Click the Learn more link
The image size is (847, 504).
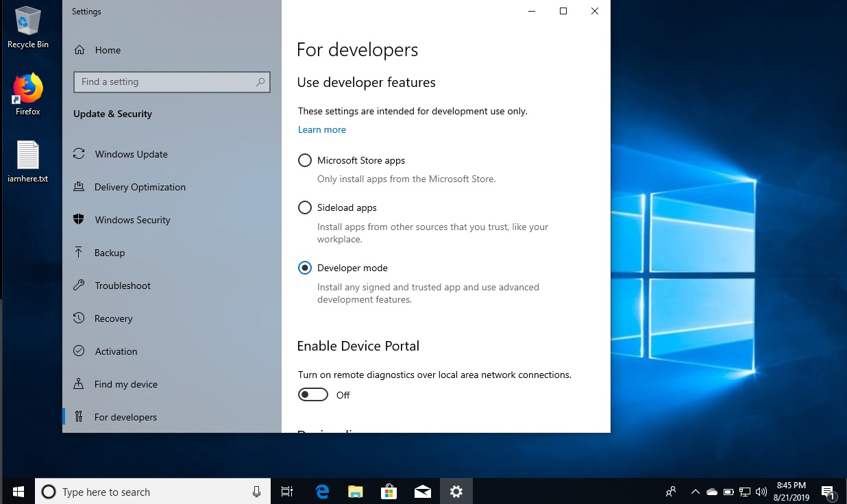click(321, 129)
